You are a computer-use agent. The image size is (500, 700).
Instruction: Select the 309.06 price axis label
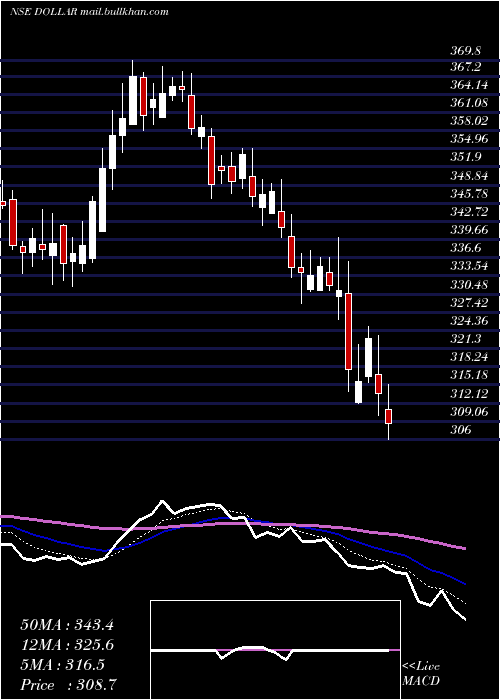(469, 412)
